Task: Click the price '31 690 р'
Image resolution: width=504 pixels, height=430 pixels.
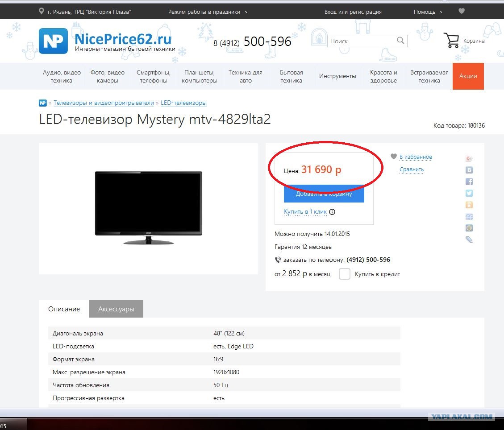Action: (321, 170)
